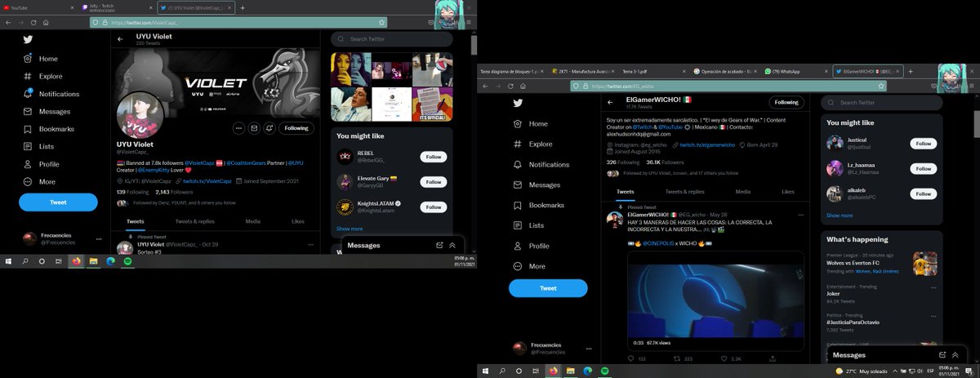Viewport: 980px width, 378px height.
Task: Open three-dot options on UYU Violet profile
Action: tap(238, 128)
